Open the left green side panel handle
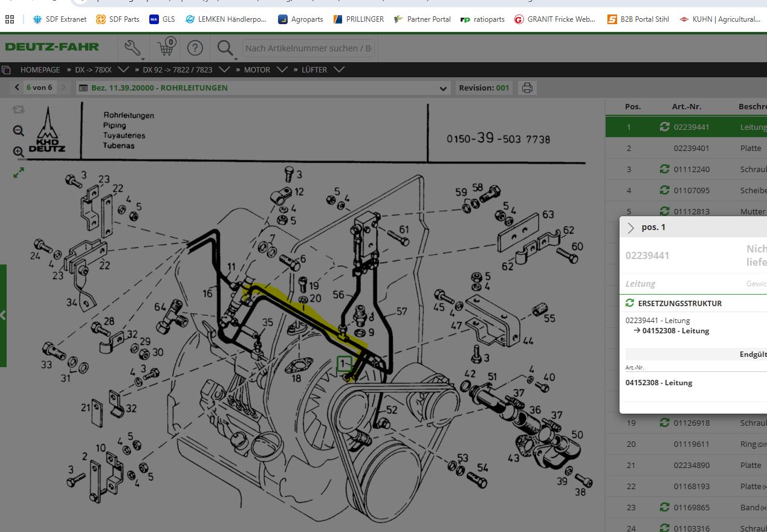This screenshot has width=767, height=532. point(3,315)
